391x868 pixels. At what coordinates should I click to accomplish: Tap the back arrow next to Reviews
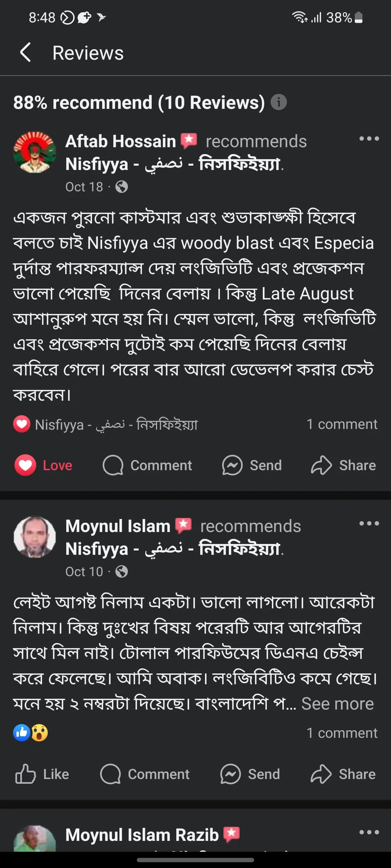pyautogui.click(x=25, y=53)
